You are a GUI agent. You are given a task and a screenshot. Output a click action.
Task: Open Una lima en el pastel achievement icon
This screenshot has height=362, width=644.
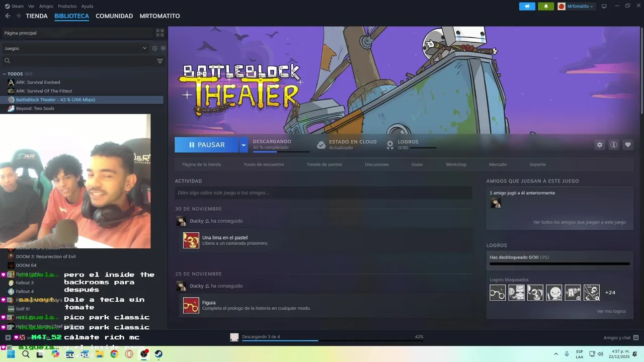191,240
